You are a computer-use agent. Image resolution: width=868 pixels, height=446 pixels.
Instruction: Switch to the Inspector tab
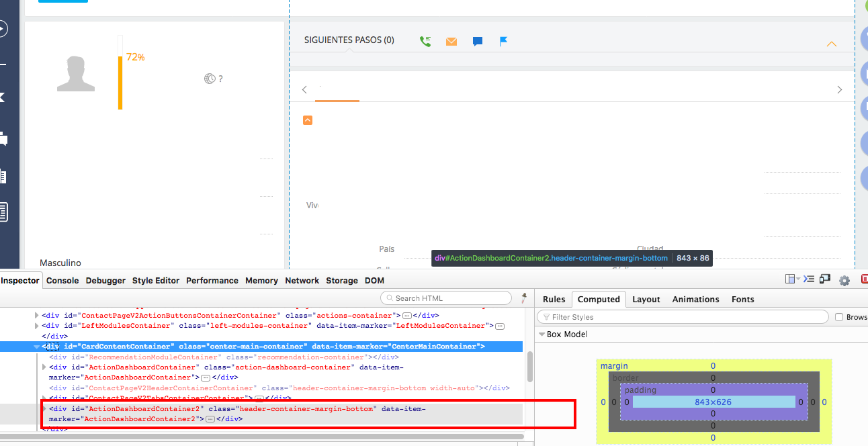[20, 280]
